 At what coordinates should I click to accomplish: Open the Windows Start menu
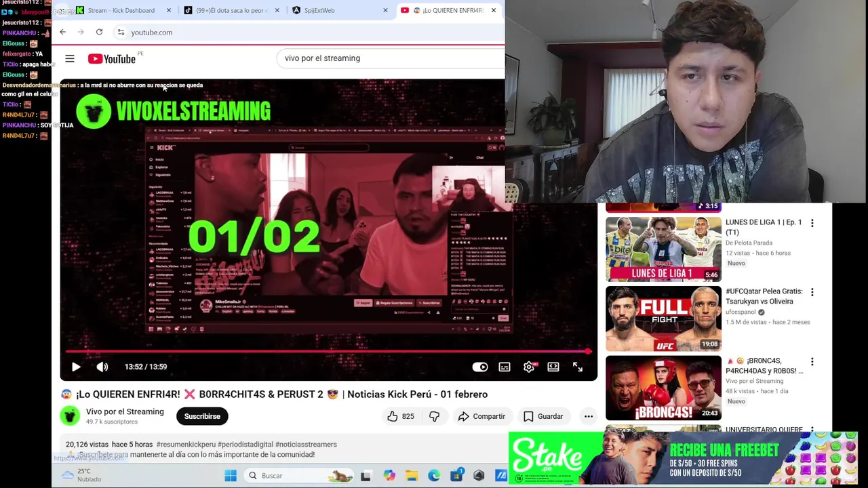point(231,476)
